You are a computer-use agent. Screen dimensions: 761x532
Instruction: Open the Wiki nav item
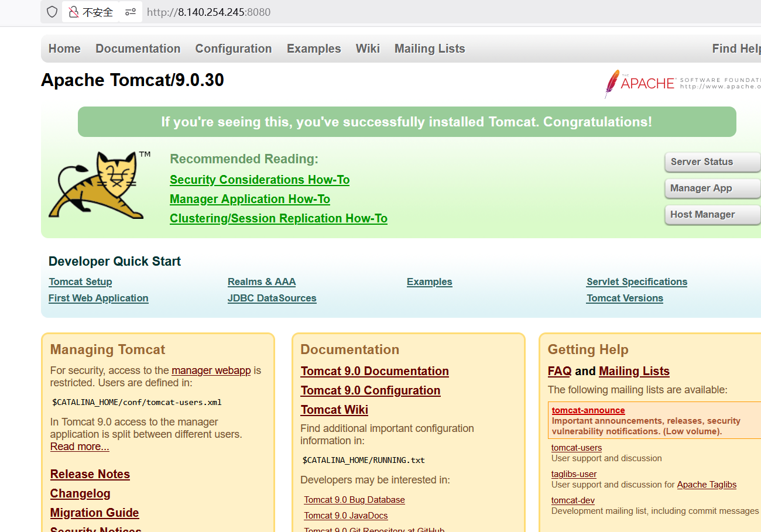pyautogui.click(x=368, y=49)
